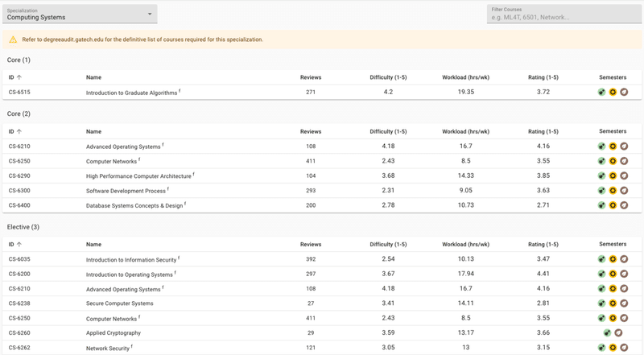Sort Elective (3) by Difficulty (1-5) header
The height and width of the screenshot is (355, 644).
pos(388,244)
